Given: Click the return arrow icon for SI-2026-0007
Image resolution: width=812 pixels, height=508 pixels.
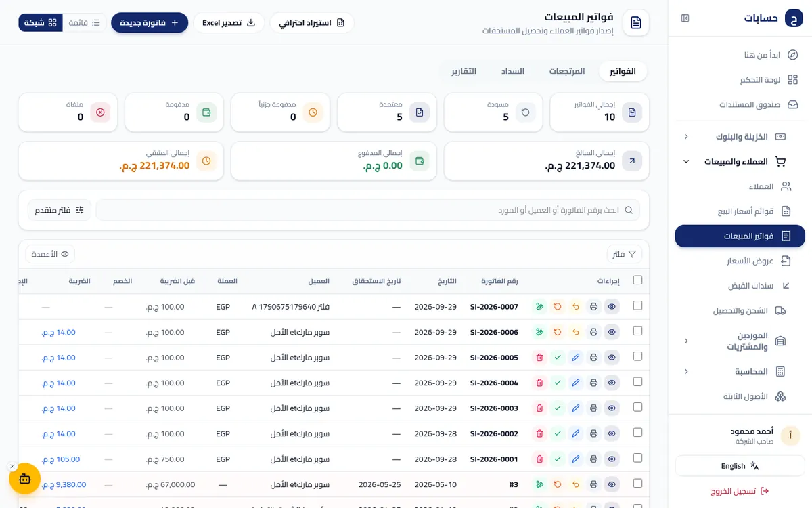Looking at the screenshot, I should (x=576, y=307).
